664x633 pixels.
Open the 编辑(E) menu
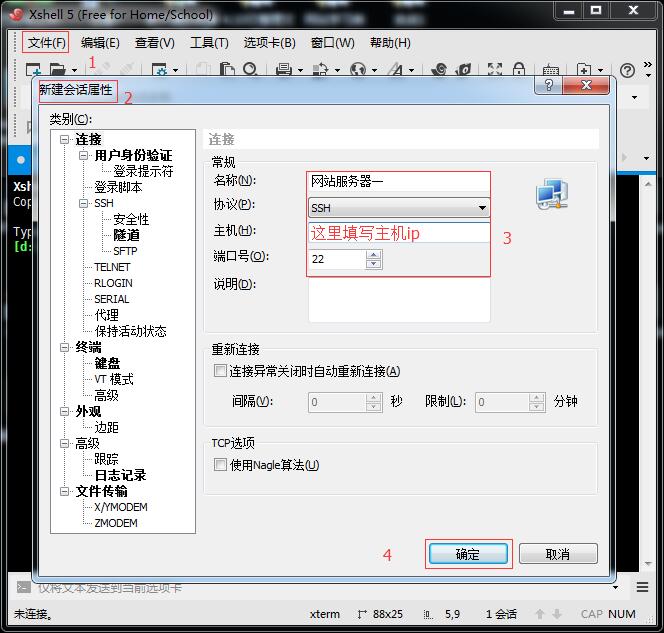100,42
